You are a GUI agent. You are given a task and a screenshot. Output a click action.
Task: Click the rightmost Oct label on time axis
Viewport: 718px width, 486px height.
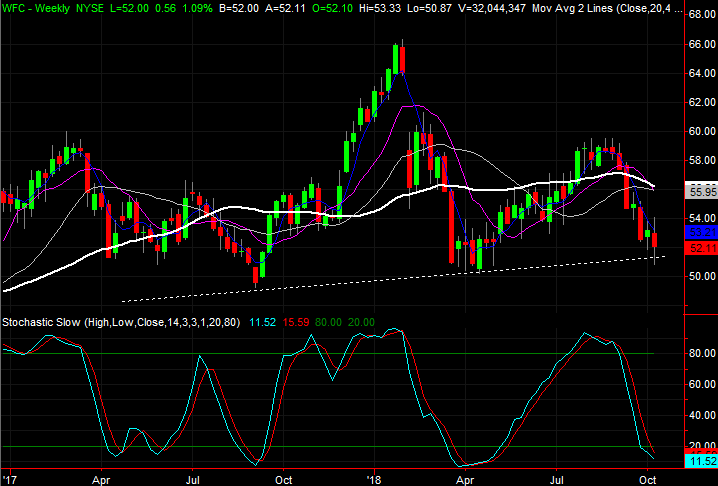647,478
